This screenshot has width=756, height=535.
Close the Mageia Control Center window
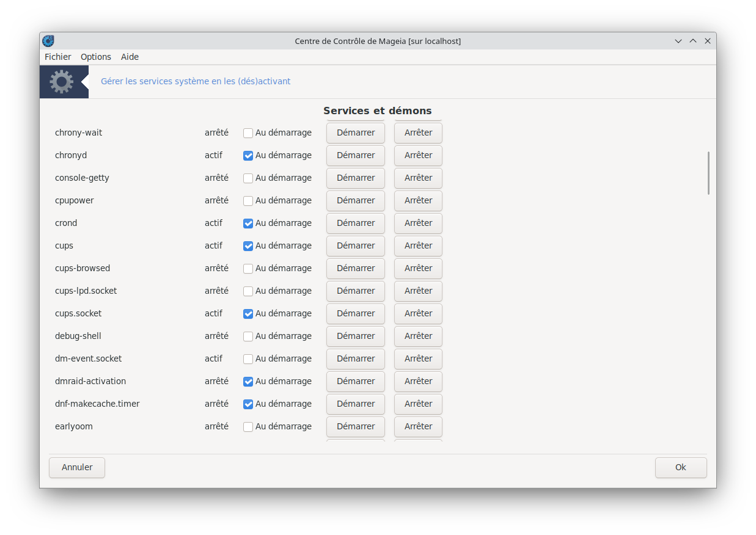[x=708, y=41]
